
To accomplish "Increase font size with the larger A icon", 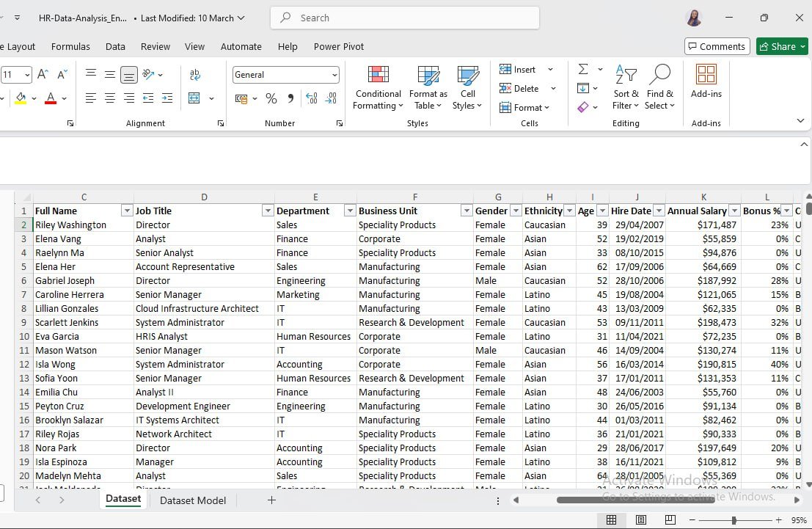I will coord(43,75).
